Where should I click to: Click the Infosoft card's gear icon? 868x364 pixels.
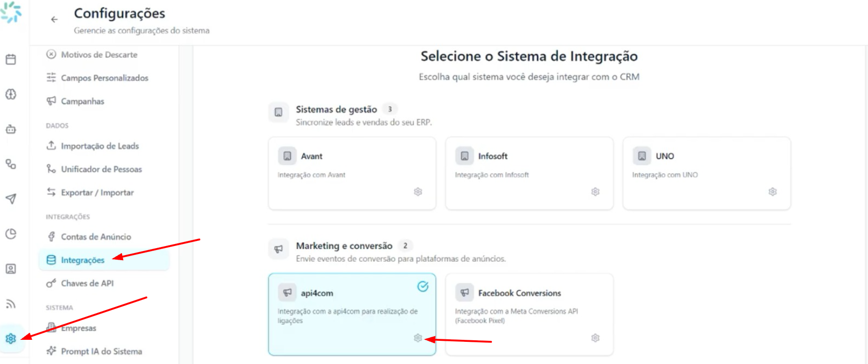(x=595, y=192)
